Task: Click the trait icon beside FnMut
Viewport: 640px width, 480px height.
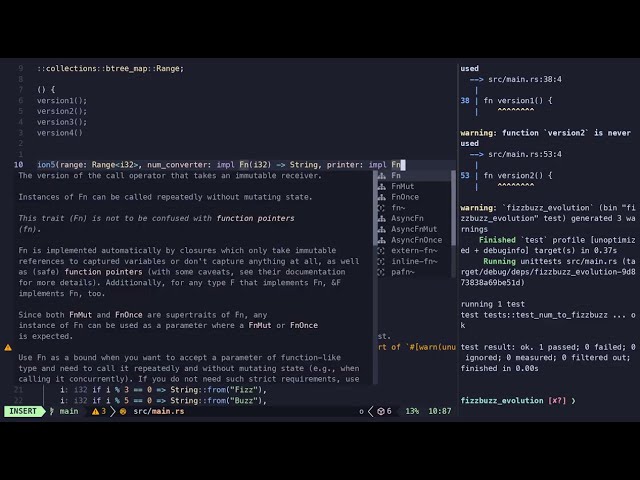Action: pyautogui.click(x=382, y=187)
